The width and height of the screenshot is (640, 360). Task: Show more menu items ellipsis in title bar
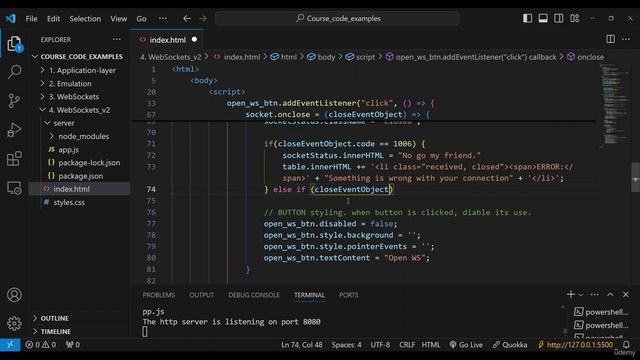click(162, 19)
